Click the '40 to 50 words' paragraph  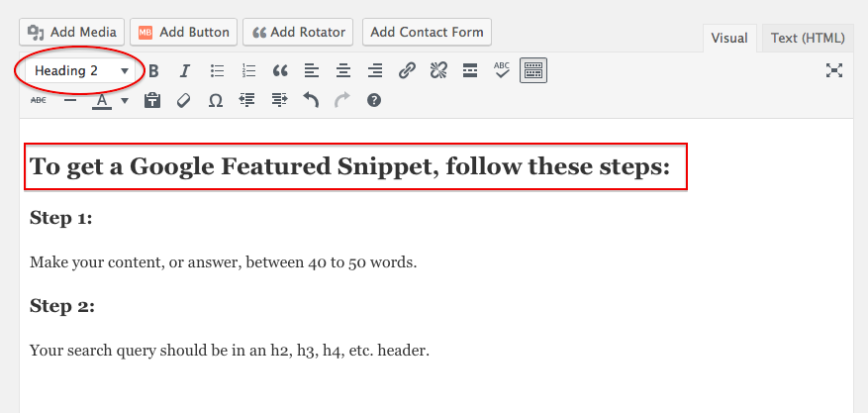click(223, 261)
